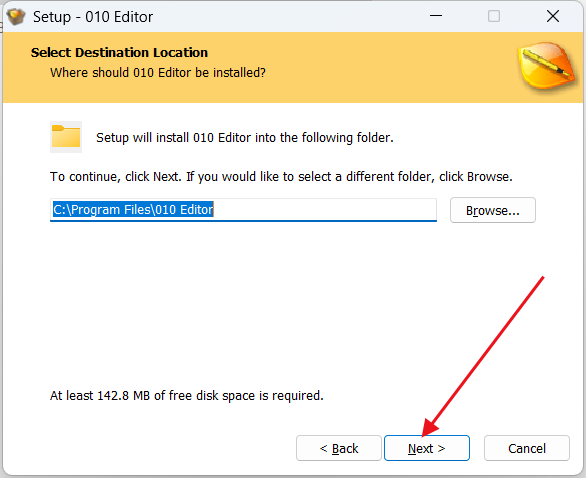Click the grayed-out maximize button

(x=494, y=16)
